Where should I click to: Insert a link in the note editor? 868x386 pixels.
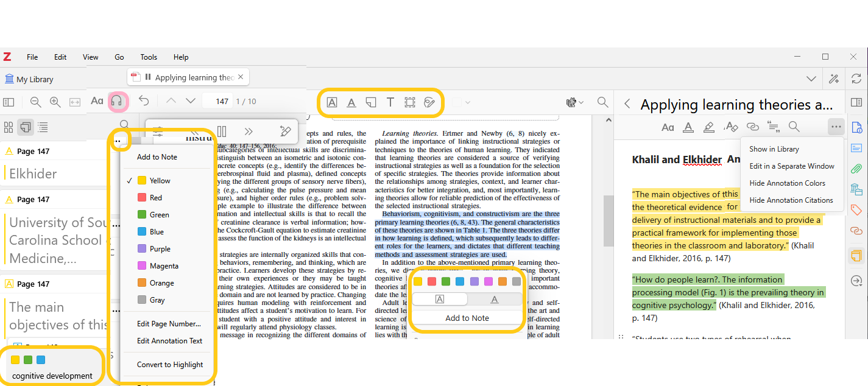[x=752, y=127]
